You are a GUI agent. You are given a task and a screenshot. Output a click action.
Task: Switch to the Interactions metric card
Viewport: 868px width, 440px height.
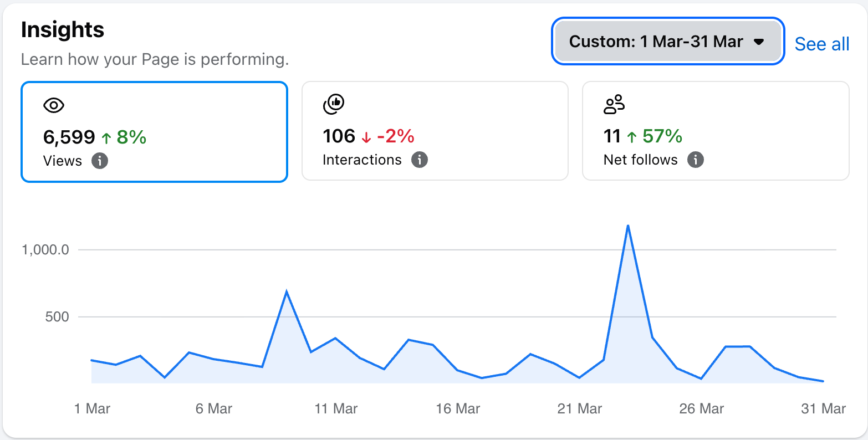[435, 131]
